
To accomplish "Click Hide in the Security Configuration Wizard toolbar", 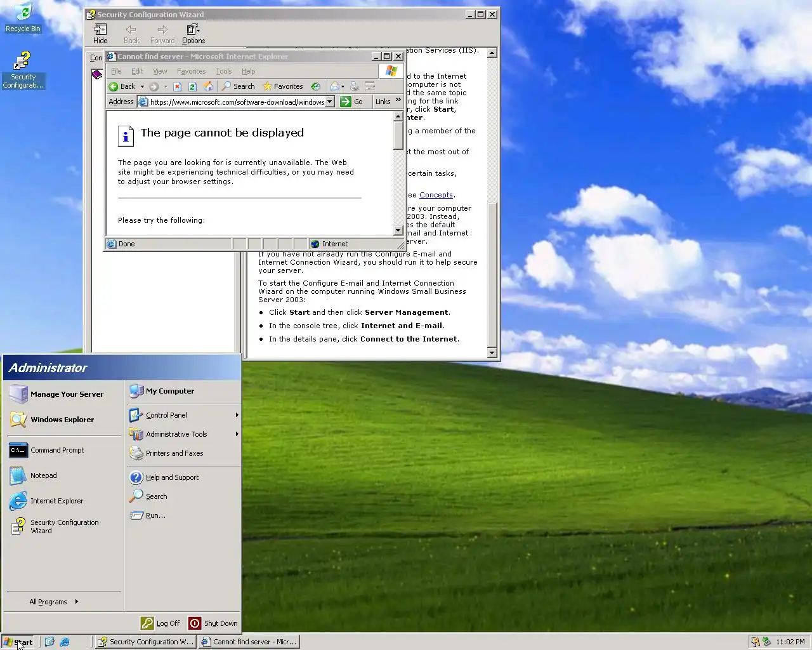I will click(x=100, y=34).
